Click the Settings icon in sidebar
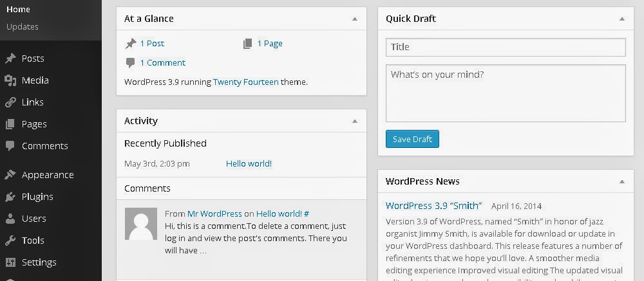Screen dimensions: 644x281 coord(11,262)
